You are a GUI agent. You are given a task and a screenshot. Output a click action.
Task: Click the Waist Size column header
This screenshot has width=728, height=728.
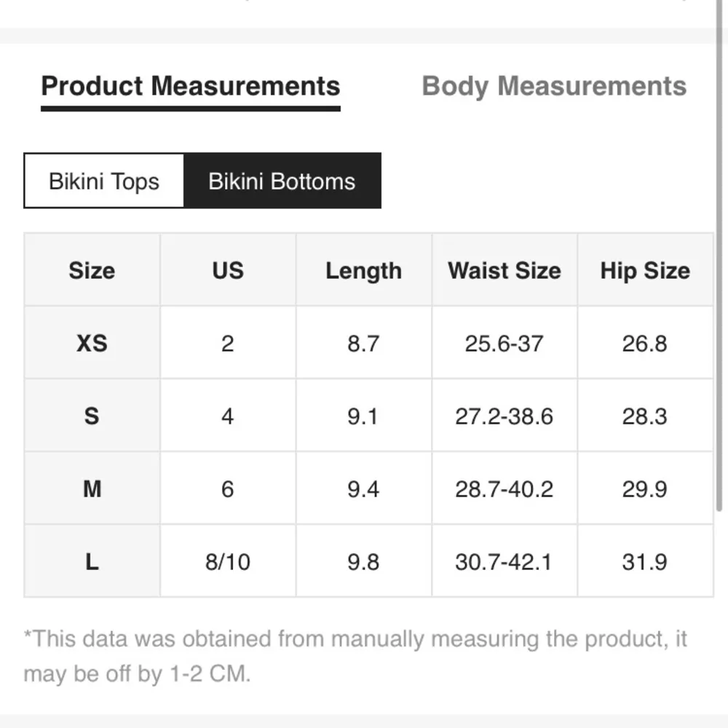point(505,271)
